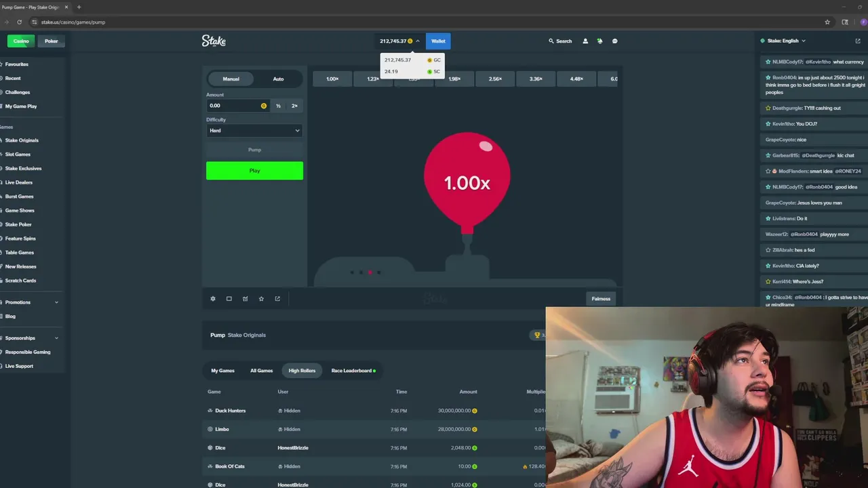Viewport: 868px width, 488px height.
Task: Reload the page in browser
Action: pos(19,22)
